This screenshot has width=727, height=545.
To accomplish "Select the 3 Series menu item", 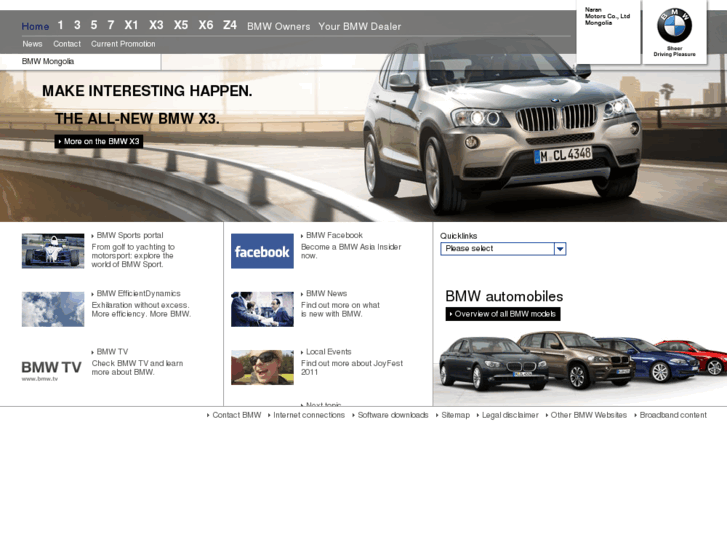I will 77,25.
